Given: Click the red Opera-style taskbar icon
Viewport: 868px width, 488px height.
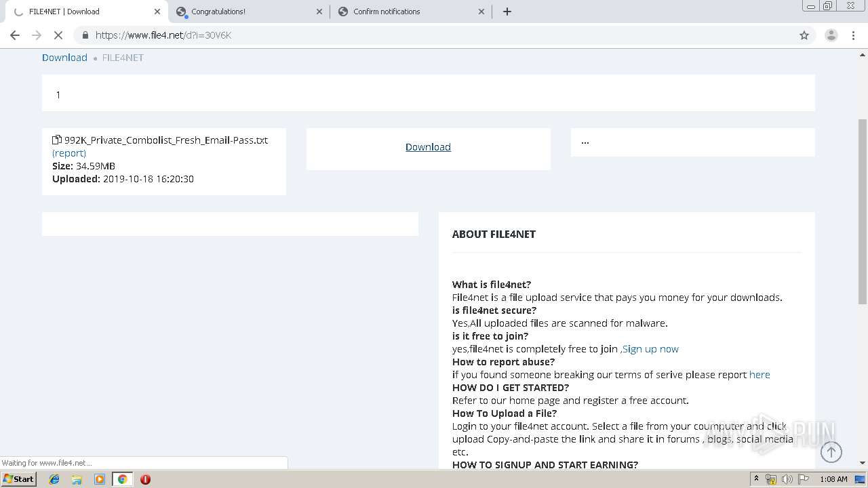Looking at the screenshot, I should tap(145, 479).
